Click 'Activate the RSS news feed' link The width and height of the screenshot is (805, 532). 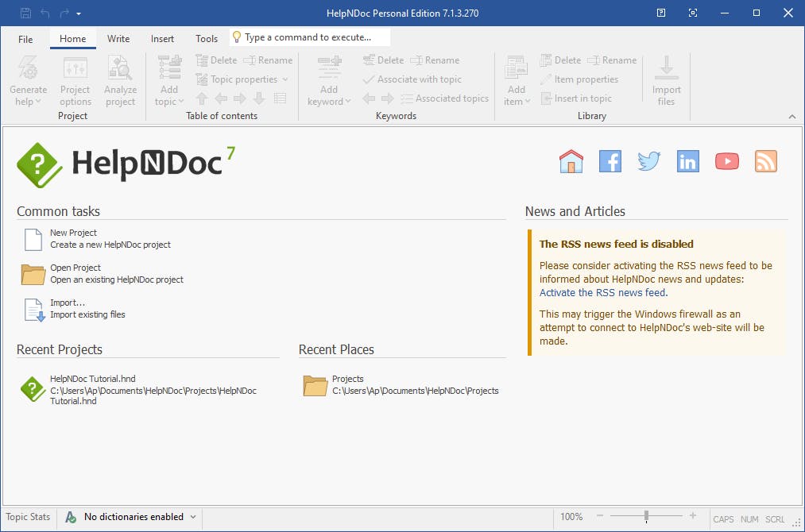point(603,292)
